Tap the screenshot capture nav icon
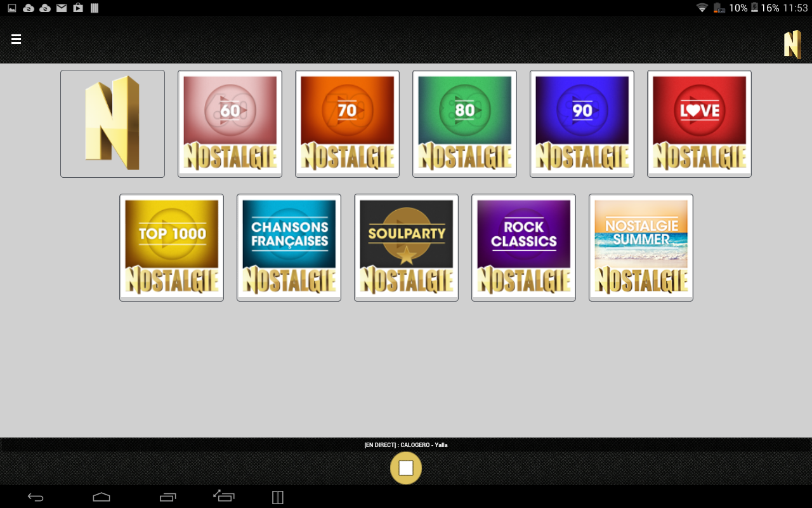 coord(223,496)
